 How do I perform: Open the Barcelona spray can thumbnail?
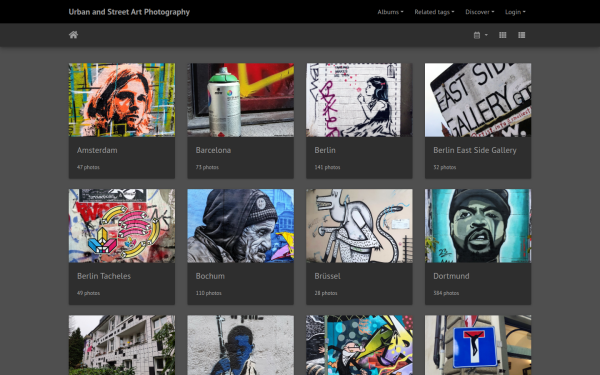tap(240, 100)
